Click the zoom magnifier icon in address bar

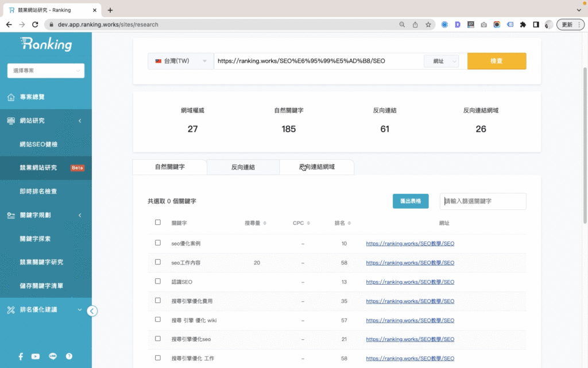tap(402, 24)
